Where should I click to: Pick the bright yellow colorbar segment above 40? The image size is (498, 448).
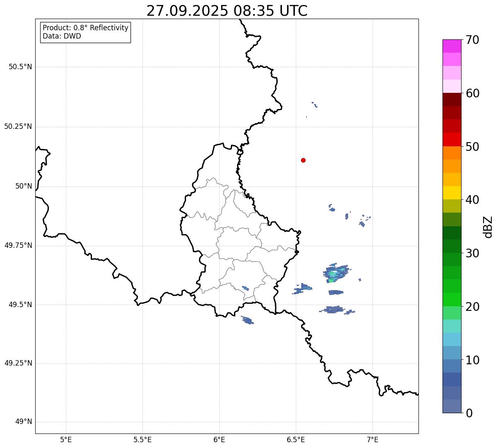click(452, 193)
